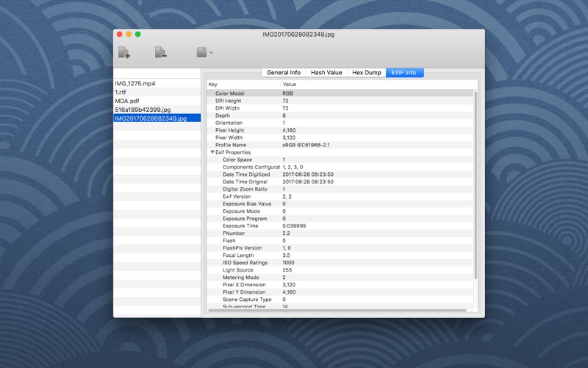588x368 pixels.
Task: Select the Pixel Width row
Action: tap(340, 138)
